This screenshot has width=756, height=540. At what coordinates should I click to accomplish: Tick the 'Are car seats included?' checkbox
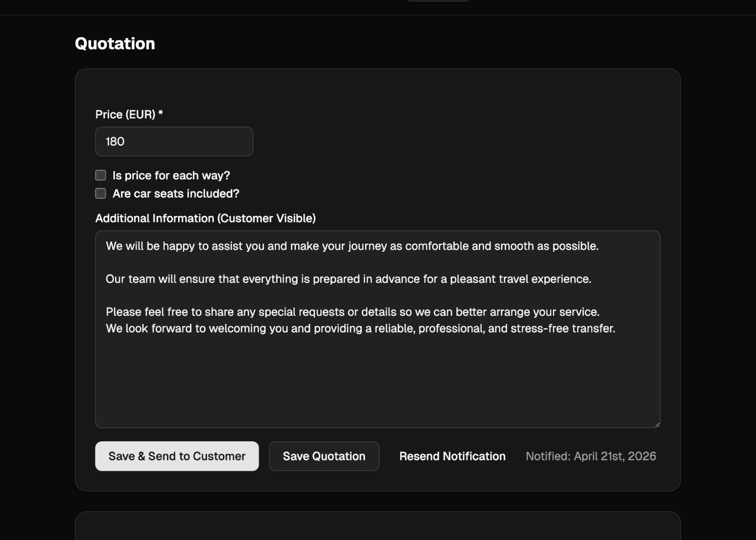pyautogui.click(x=100, y=193)
